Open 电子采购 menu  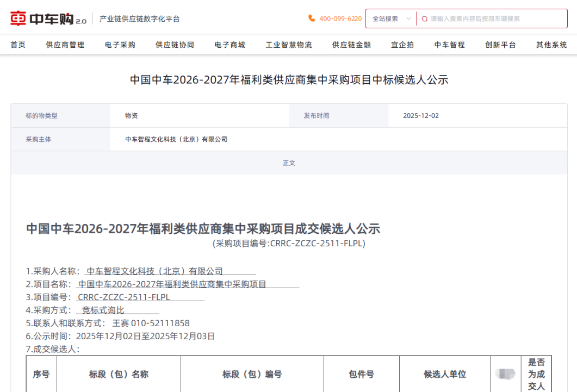click(120, 45)
